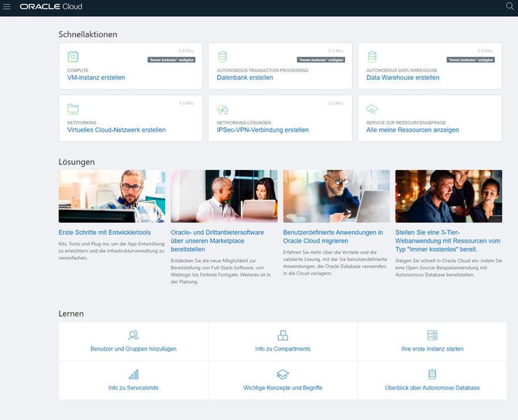Click the AUTONOMOUS DATA WAREHOUSE label
Viewport: 518px width, 420px height.
coord(402,71)
